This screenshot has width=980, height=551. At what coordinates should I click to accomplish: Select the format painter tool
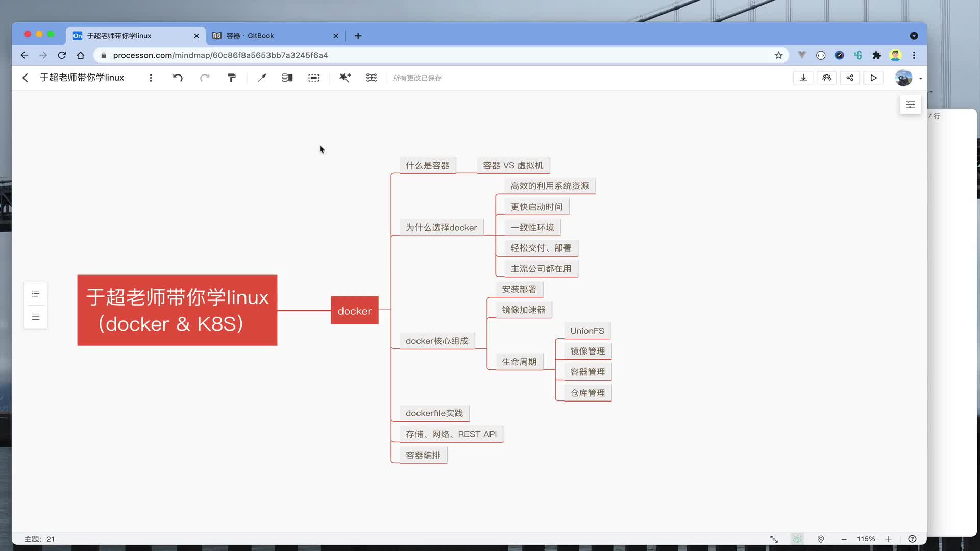point(232,78)
